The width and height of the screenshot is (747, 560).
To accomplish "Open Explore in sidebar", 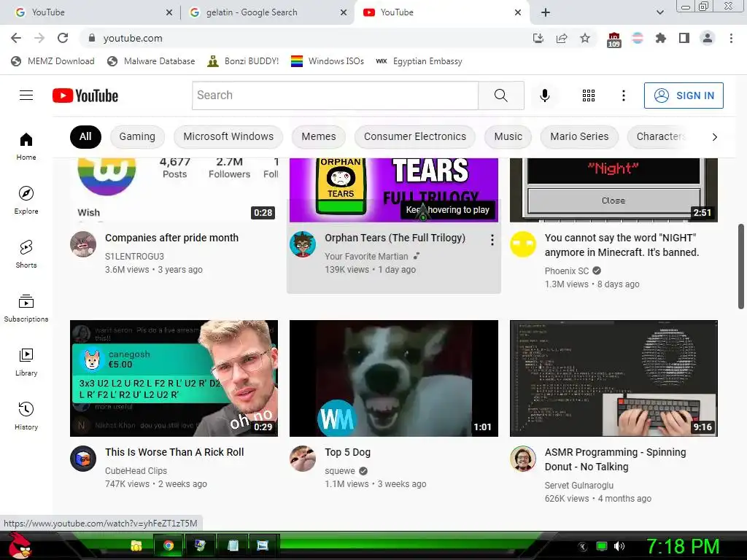I will (x=26, y=200).
